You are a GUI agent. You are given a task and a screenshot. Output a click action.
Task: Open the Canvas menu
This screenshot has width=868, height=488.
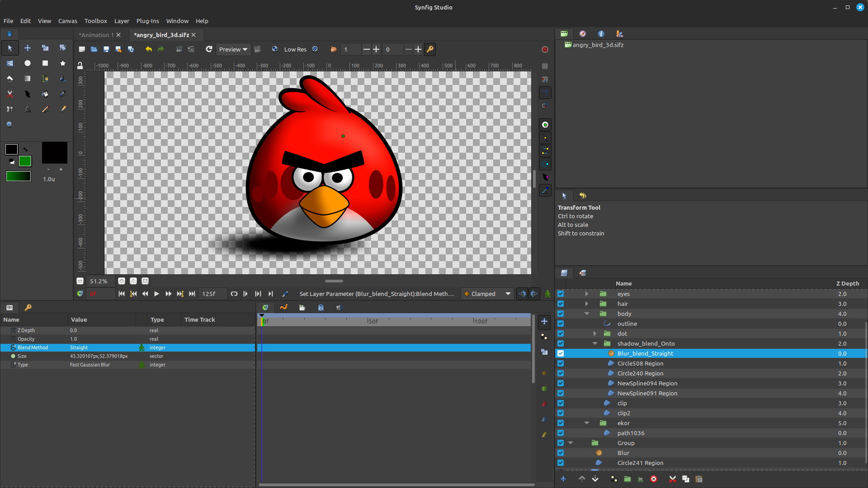pyautogui.click(x=68, y=21)
